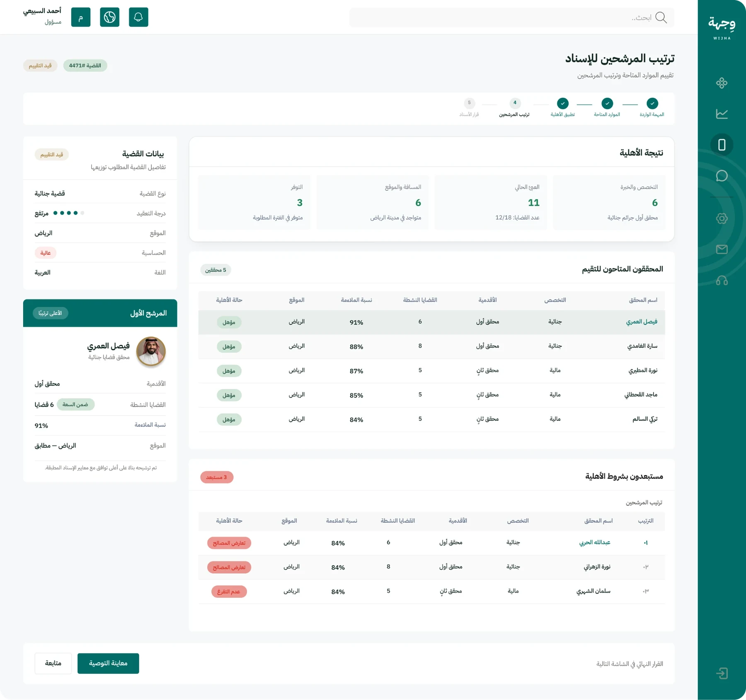The height and width of the screenshot is (700, 746).
Task: Click فيصل العمري profile photo
Action: pos(151,351)
